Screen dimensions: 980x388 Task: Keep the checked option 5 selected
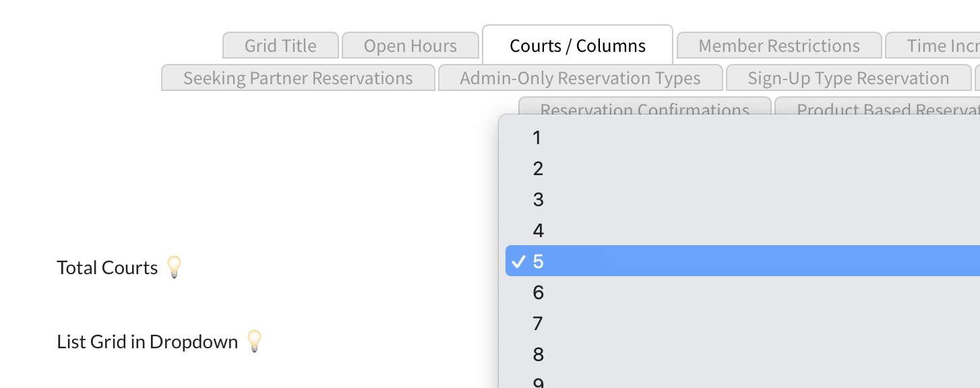[537, 261]
